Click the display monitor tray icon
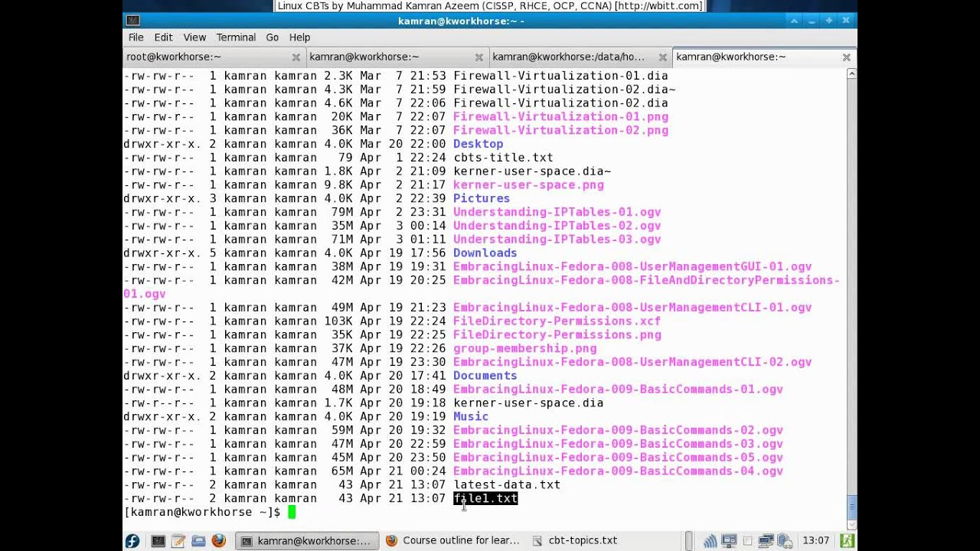This screenshot has height=551, width=980. tap(729, 541)
